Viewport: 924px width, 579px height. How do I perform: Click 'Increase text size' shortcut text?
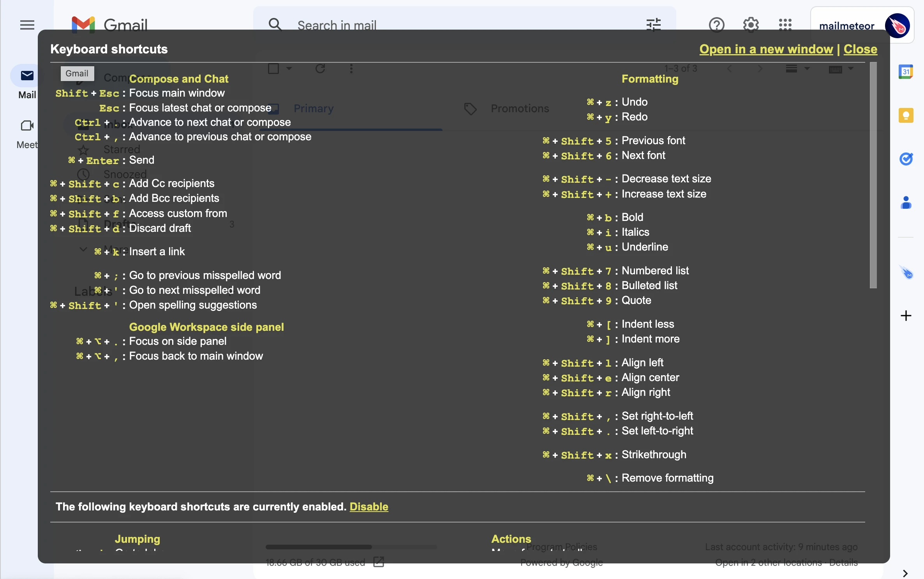point(663,194)
